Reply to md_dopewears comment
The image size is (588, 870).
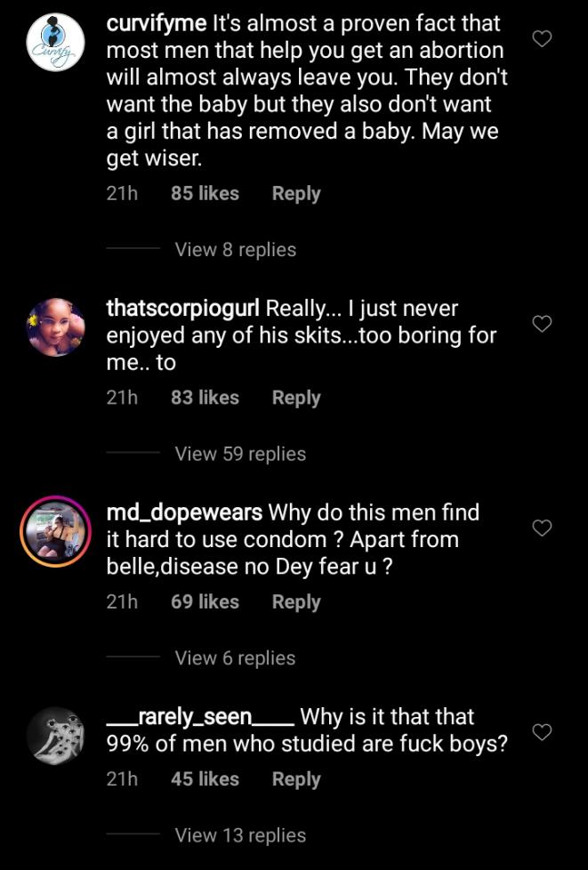click(296, 602)
